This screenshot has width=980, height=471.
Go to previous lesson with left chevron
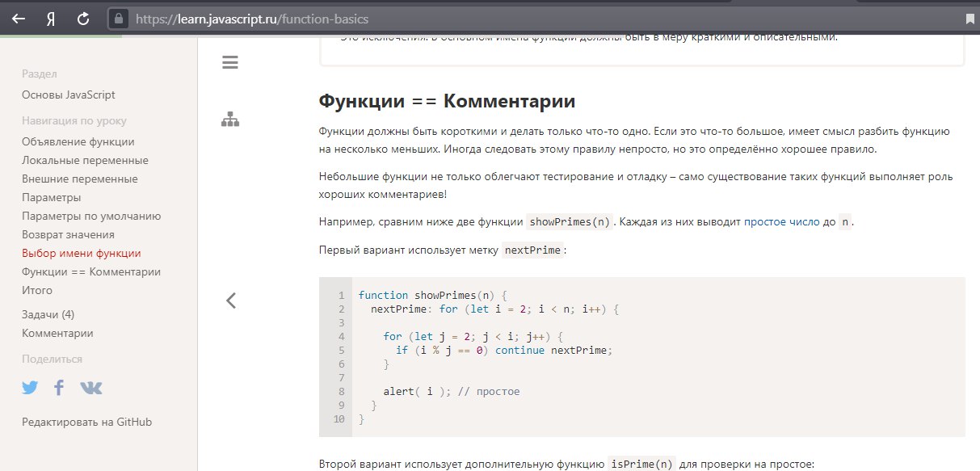[231, 301]
